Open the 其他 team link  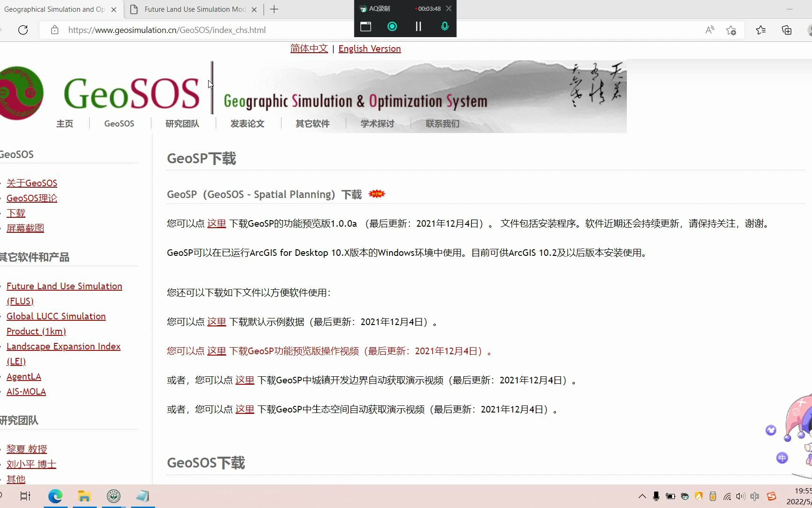click(16, 479)
